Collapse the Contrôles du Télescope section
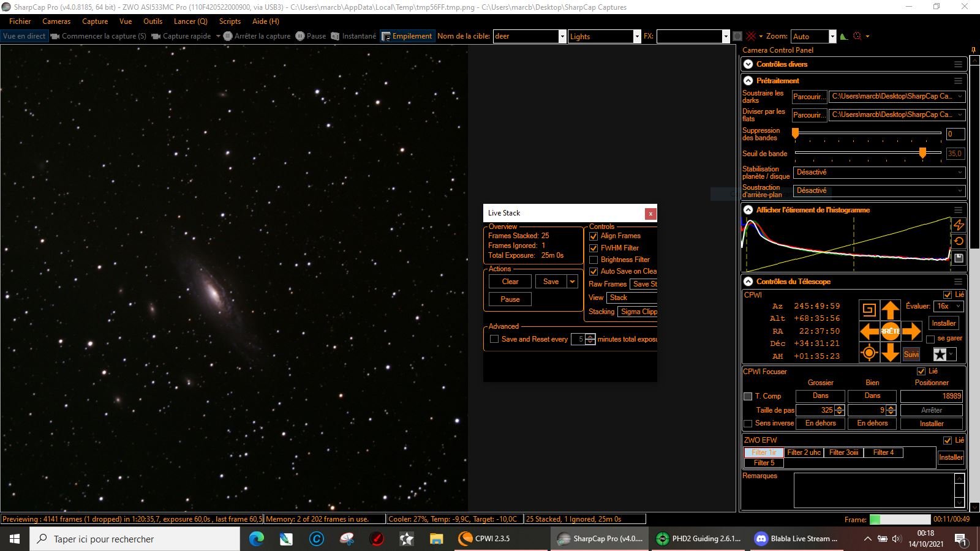The width and height of the screenshot is (980, 551). point(748,282)
